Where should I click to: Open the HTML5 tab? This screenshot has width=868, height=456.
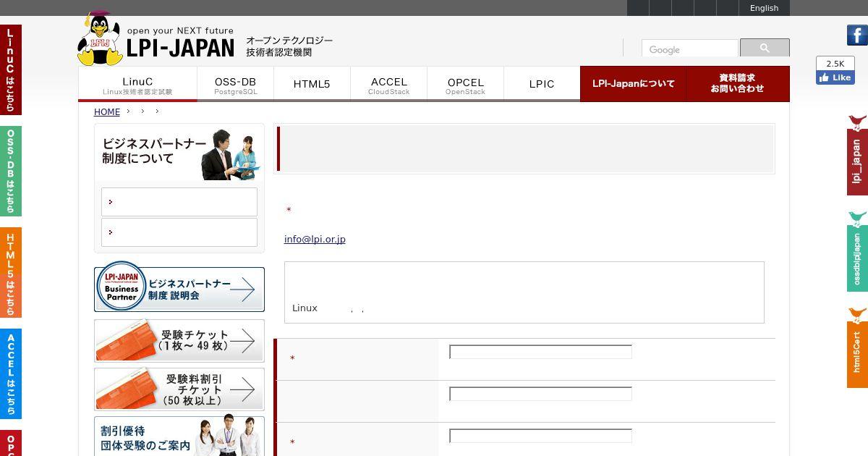coord(312,84)
